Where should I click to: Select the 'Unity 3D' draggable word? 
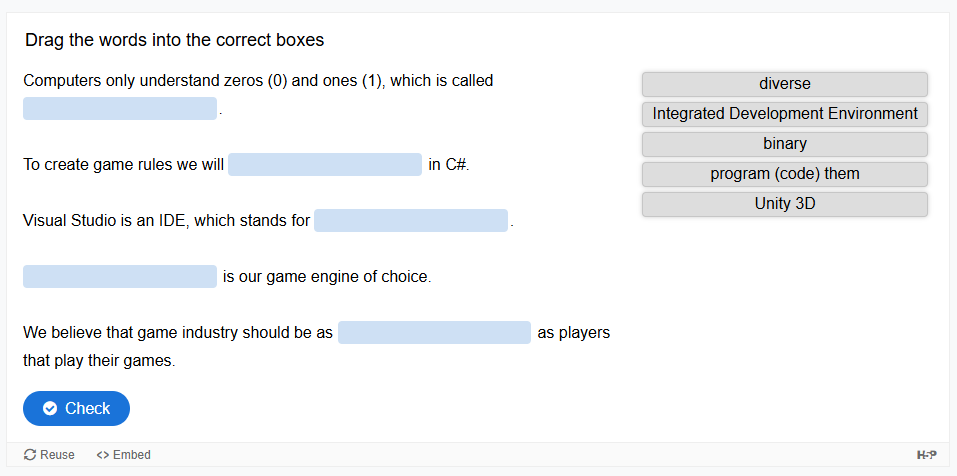point(784,204)
